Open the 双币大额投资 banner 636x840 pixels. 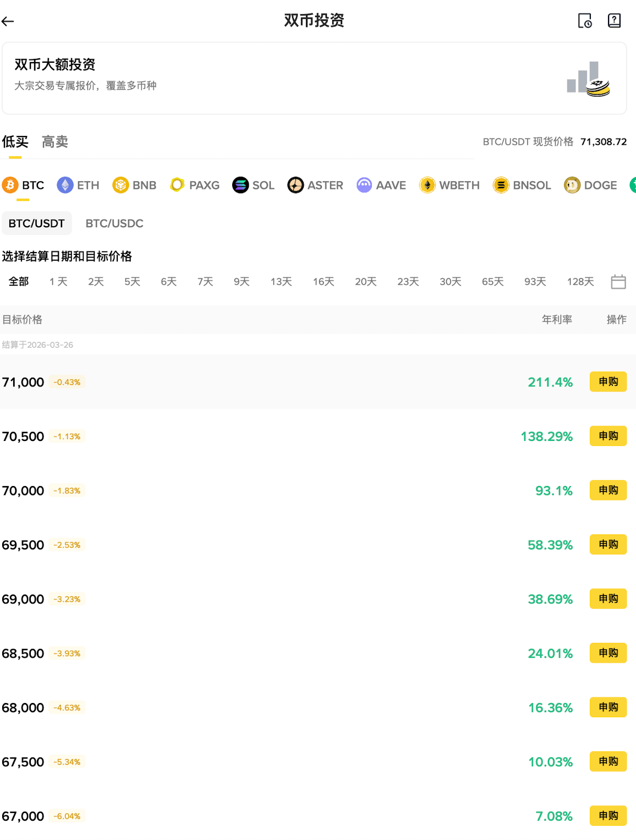[x=318, y=78]
